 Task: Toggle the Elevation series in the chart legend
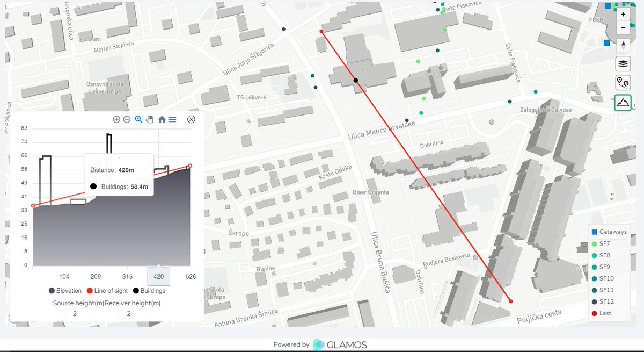coord(64,290)
